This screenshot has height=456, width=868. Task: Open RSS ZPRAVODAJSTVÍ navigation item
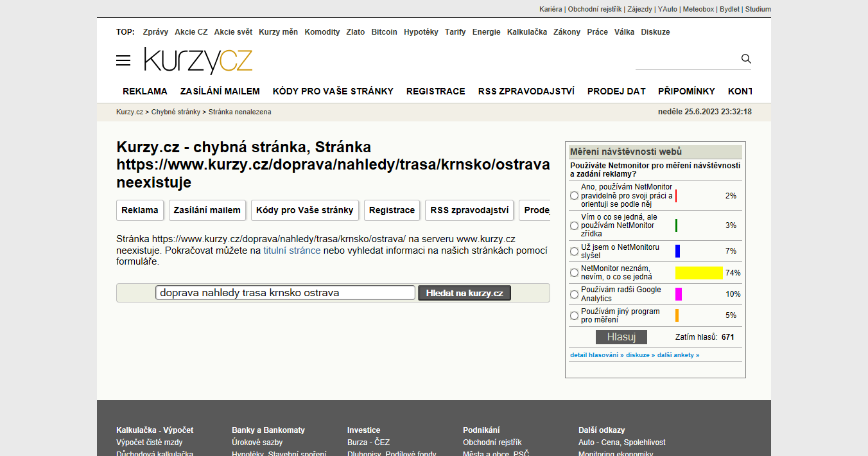[x=526, y=91]
